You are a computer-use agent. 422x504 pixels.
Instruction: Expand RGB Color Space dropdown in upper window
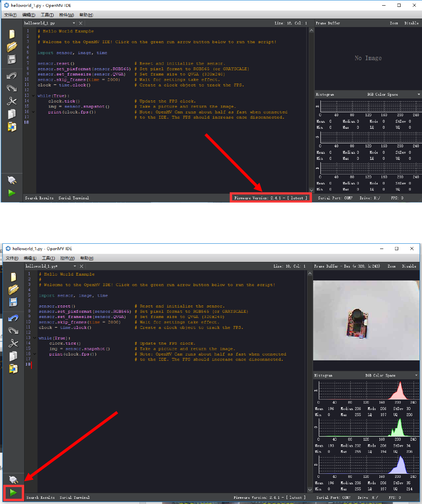[x=419, y=94]
